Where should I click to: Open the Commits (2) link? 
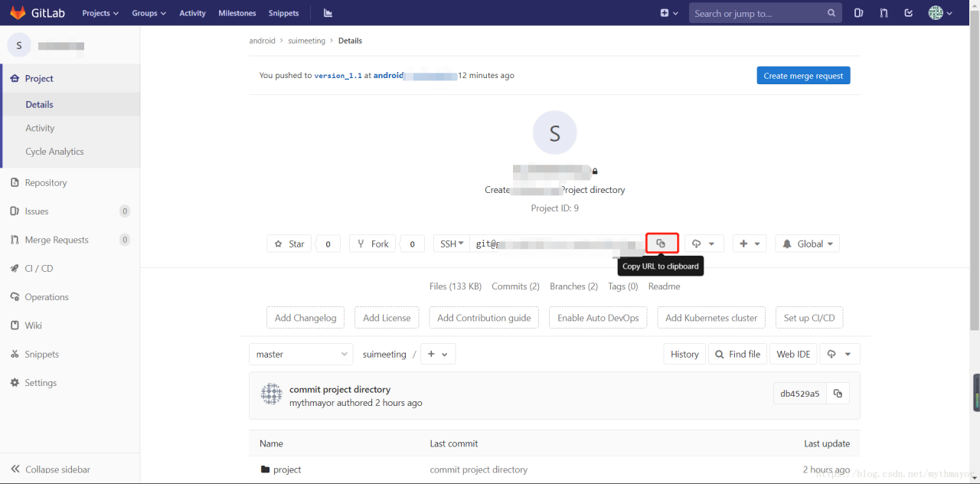[x=515, y=286]
